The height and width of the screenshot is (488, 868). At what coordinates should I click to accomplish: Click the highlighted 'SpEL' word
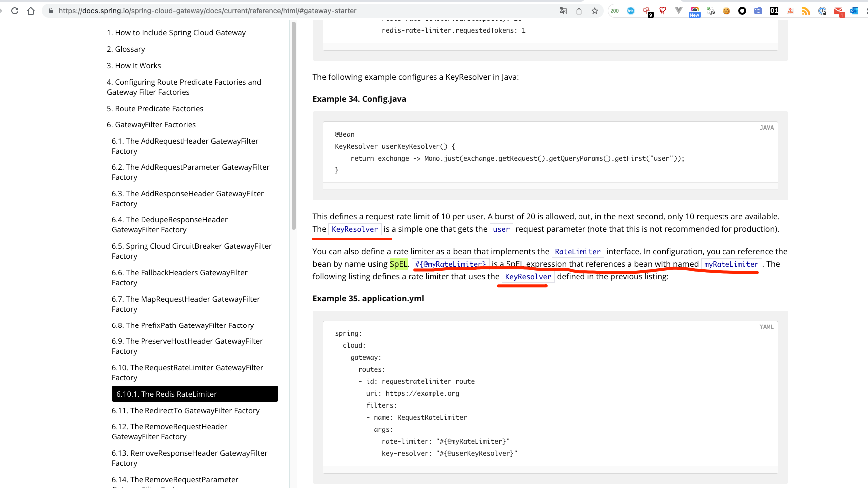[398, 264]
